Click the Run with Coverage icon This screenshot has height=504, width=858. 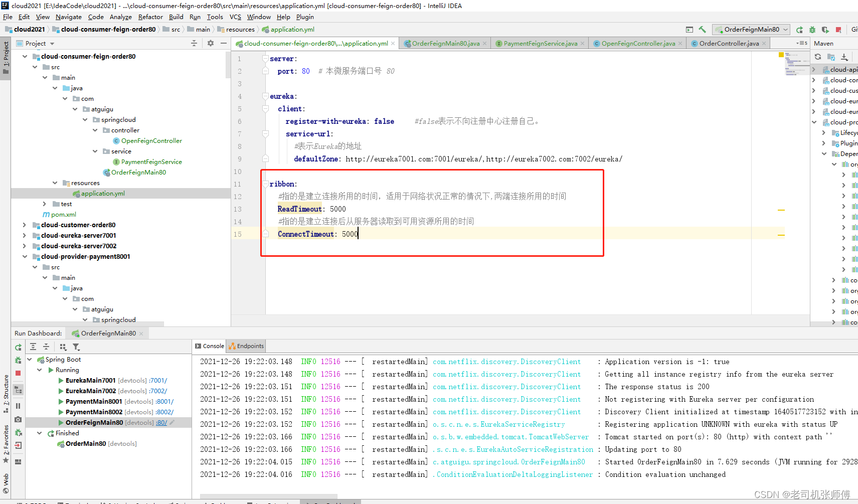[825, 30]
